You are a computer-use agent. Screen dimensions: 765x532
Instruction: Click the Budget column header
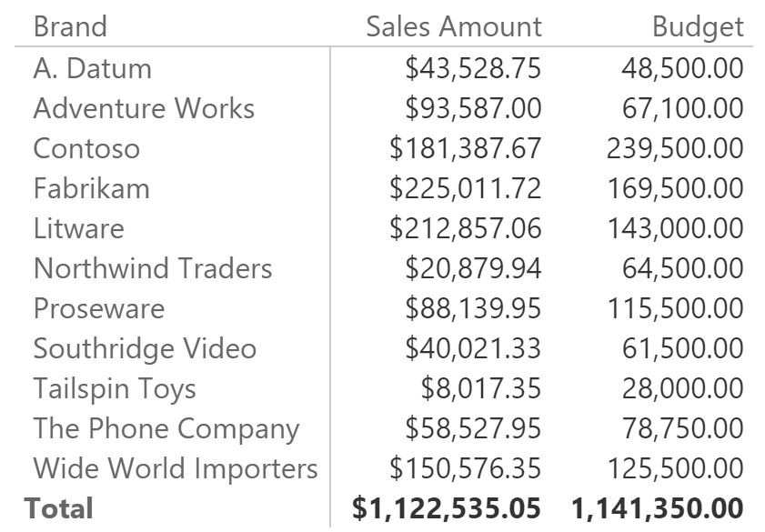pos(699,27)
